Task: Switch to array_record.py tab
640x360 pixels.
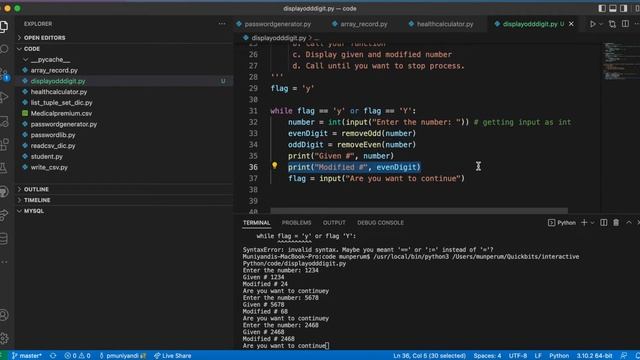Action: (x=364, y=24)
